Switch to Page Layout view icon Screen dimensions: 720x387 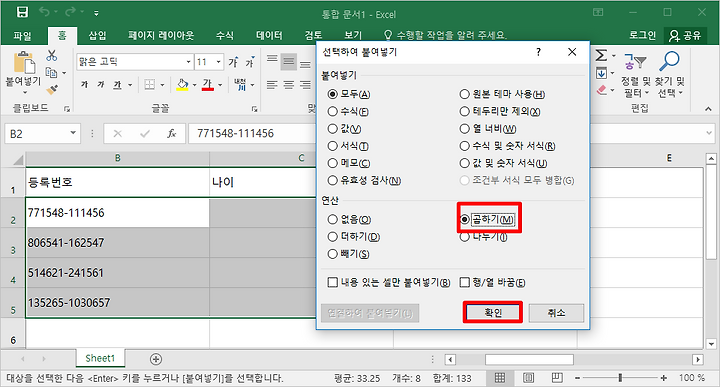coord(529,378)
